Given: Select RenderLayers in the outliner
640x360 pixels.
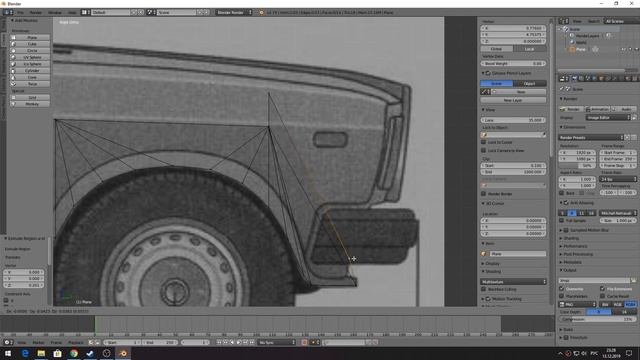Looking at the screenshot, I should click(x=587, y=36).
